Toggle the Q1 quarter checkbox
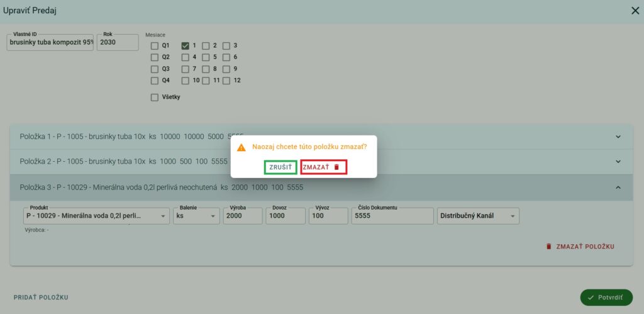The width and height of the screenshot is (644, 314). pos(155,46)
